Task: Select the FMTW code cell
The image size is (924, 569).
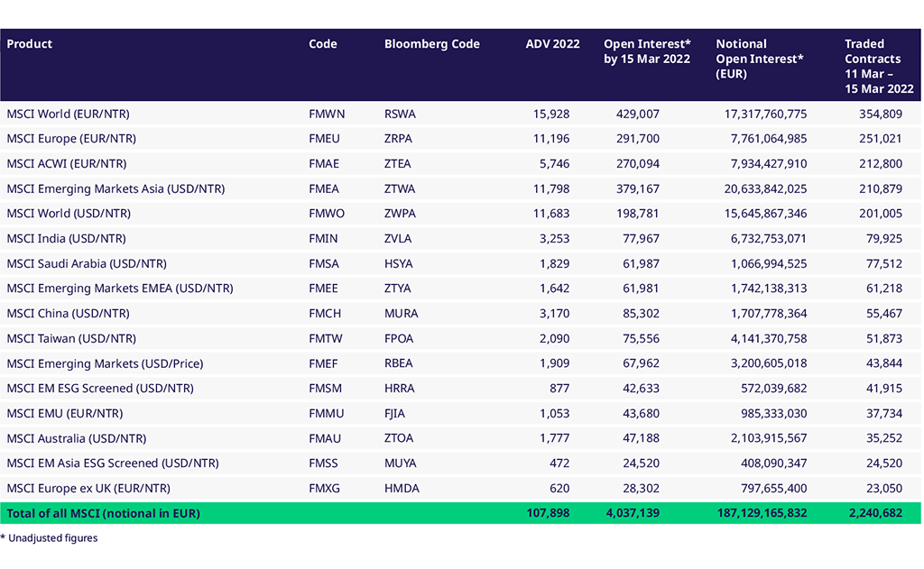Action: click(327, 338)
